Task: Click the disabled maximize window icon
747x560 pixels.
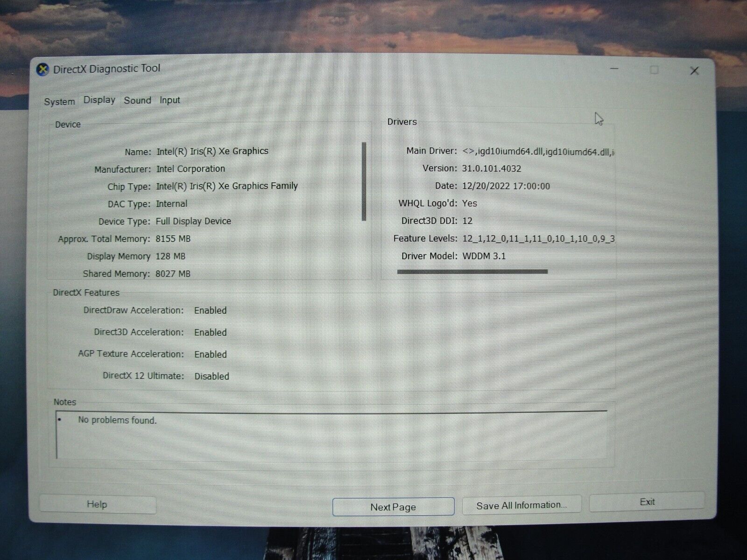Action: click(654, 70)
